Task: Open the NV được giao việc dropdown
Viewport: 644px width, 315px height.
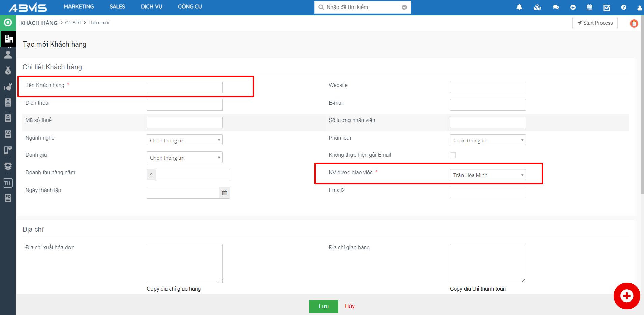Action: [487, 175]
